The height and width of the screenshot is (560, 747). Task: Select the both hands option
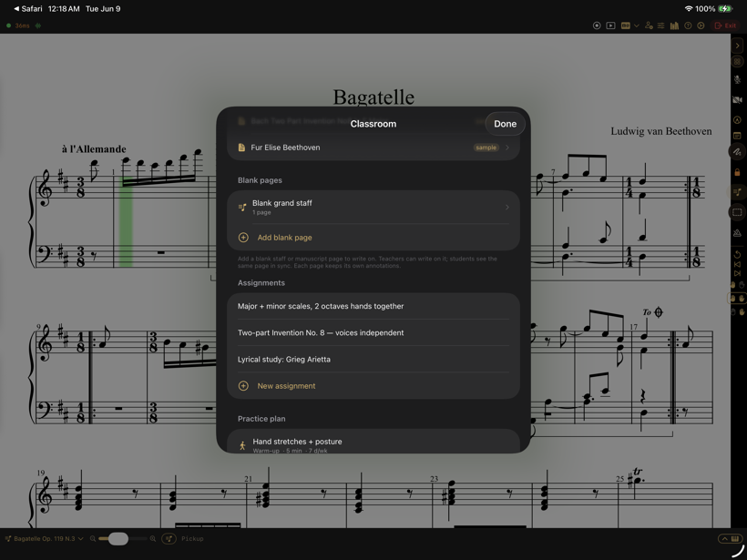[737, 299]
